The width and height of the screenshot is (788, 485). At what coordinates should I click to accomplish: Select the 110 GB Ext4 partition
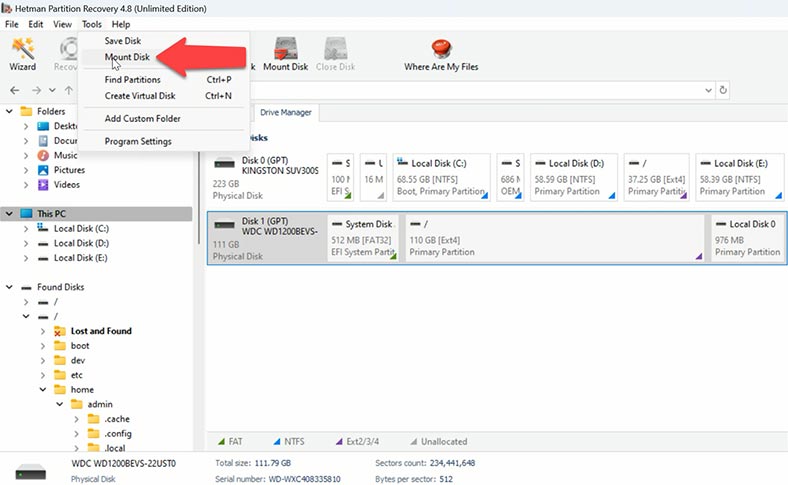coord(554,238)
